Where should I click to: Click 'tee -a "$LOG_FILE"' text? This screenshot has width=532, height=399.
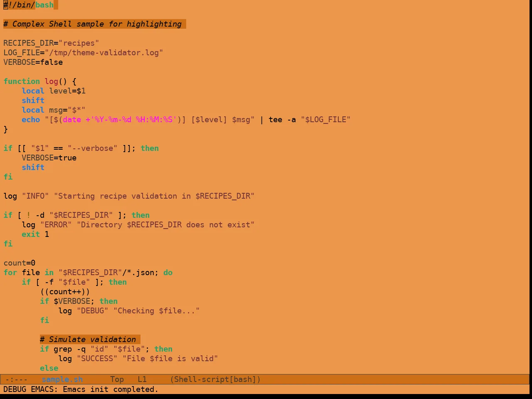click(310, 120)
